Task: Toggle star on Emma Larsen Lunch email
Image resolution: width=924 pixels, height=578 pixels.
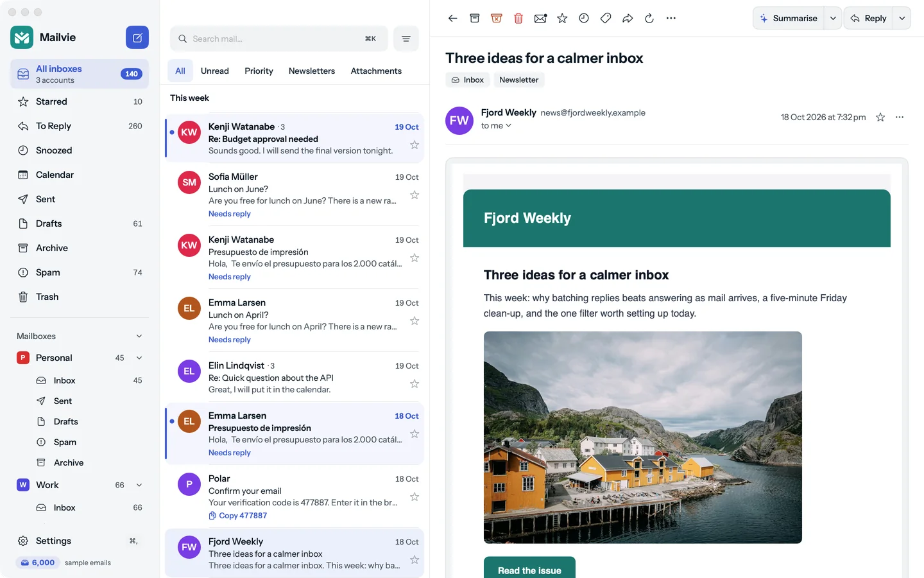Action: click(x=415, y=321)
